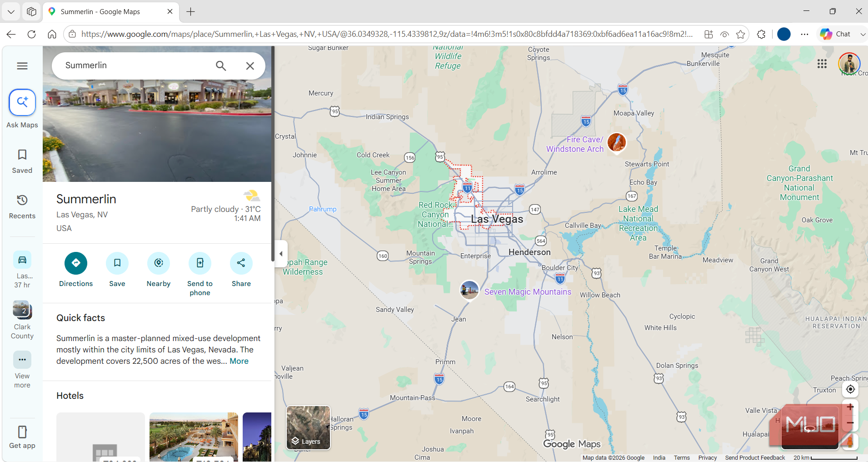The height and width of the screenshot is (462, 868).
Task: Expand Quick facts with More link
Action: [239, 361]
